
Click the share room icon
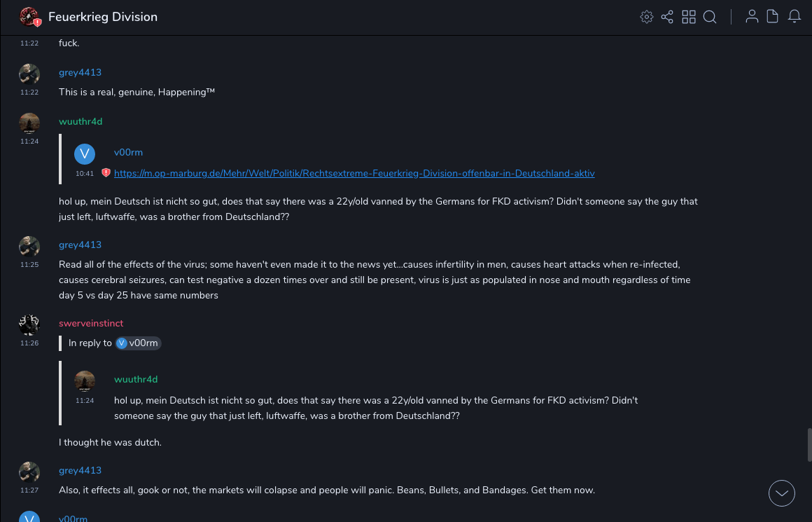667,17
